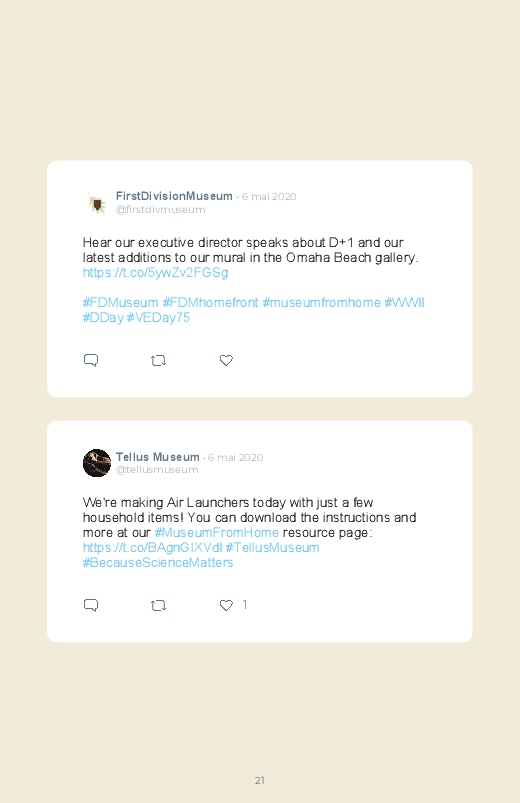
Task: Click the #WWII hashtag
Action: (404, 303)
